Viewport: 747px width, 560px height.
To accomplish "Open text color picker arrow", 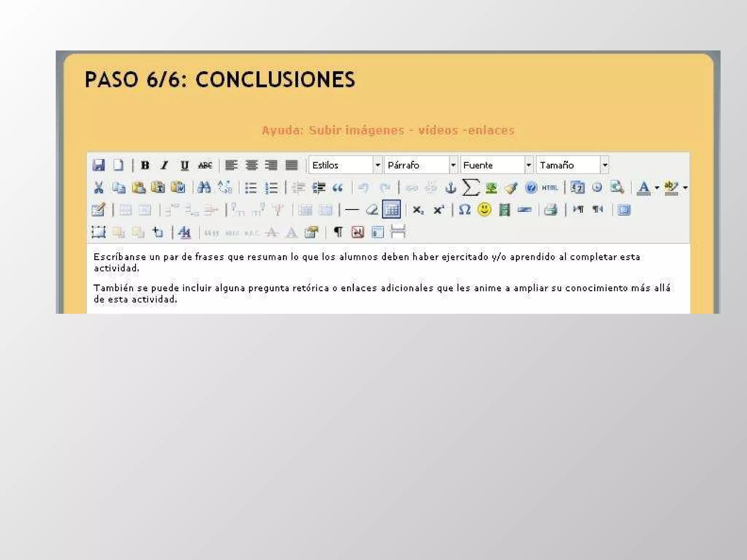I will [657, 188].
